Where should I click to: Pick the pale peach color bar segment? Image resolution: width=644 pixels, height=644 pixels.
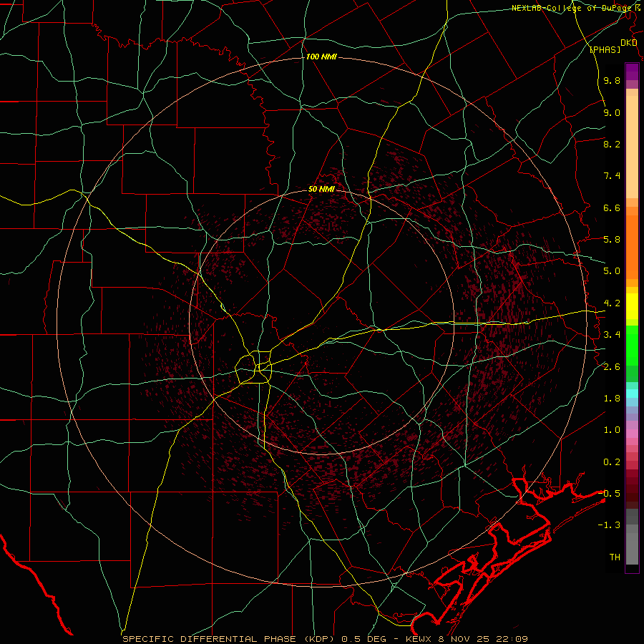(x=632, y=147)
